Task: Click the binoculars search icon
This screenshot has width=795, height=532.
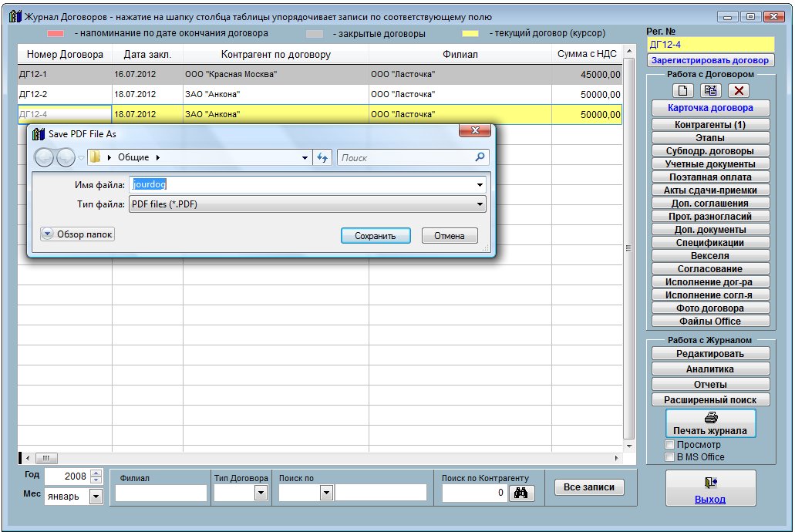Action: (x=520, y=493)
